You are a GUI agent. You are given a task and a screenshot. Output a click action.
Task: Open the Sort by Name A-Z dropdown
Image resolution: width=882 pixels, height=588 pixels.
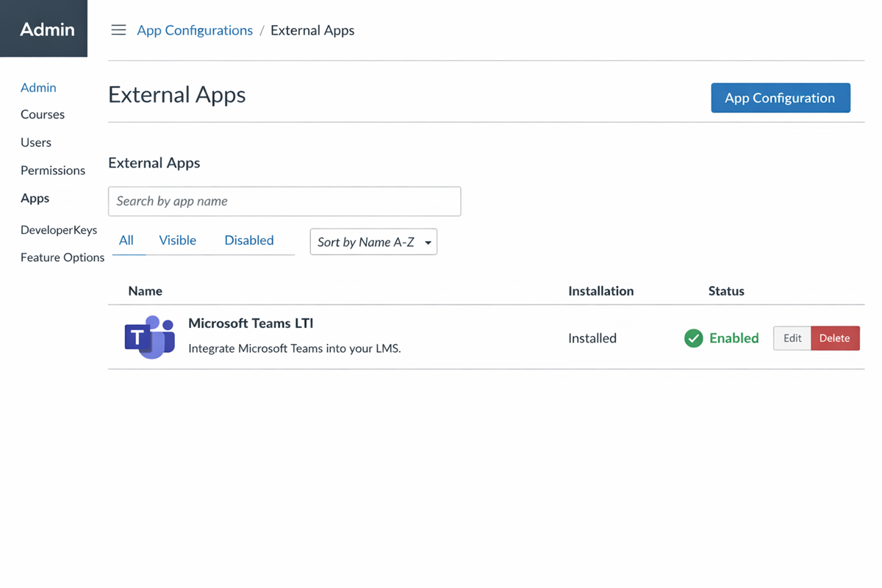point(373,242)
